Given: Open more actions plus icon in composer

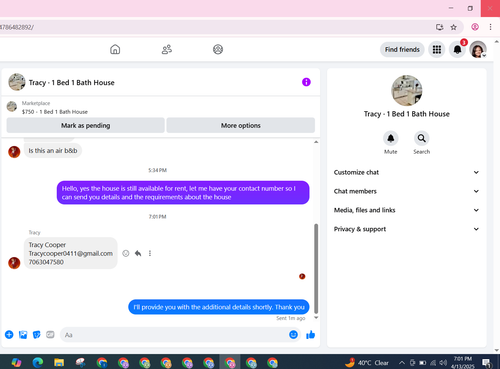Looking at the screenshot, I should (9, 335).
